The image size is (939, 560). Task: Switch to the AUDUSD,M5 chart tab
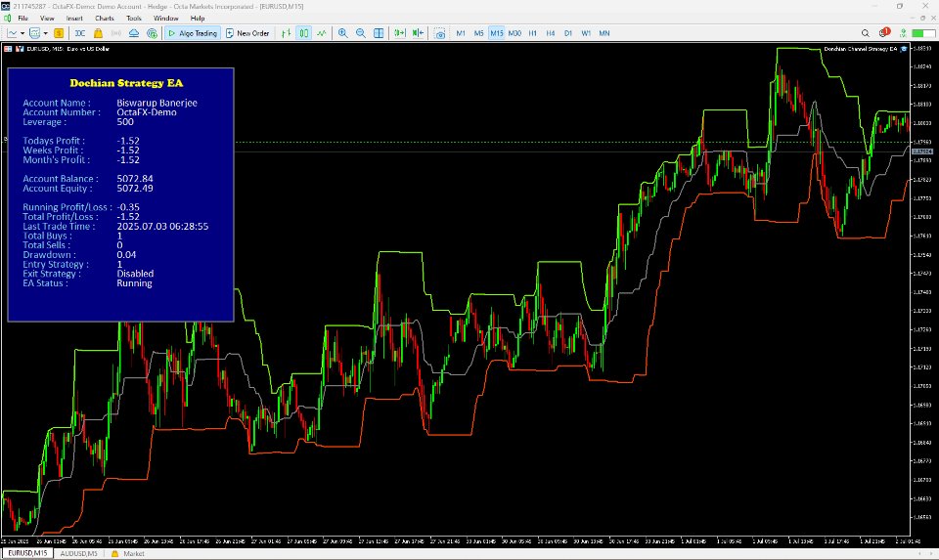click(78, 553)
